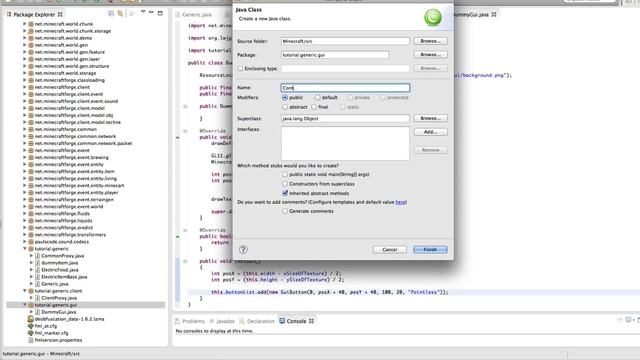Select net.minecraft.world.storage package row
Viewport: 640px width, 360px height.
(x=65, y=73)
